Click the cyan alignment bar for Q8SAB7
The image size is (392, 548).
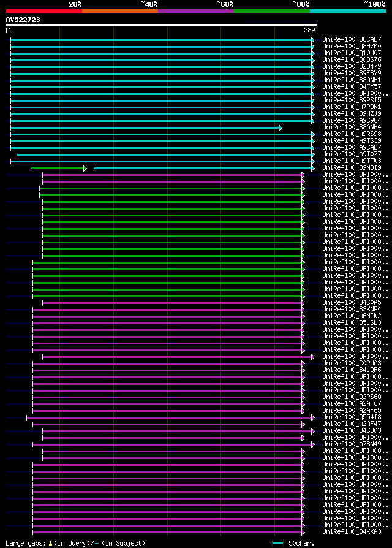163,40
